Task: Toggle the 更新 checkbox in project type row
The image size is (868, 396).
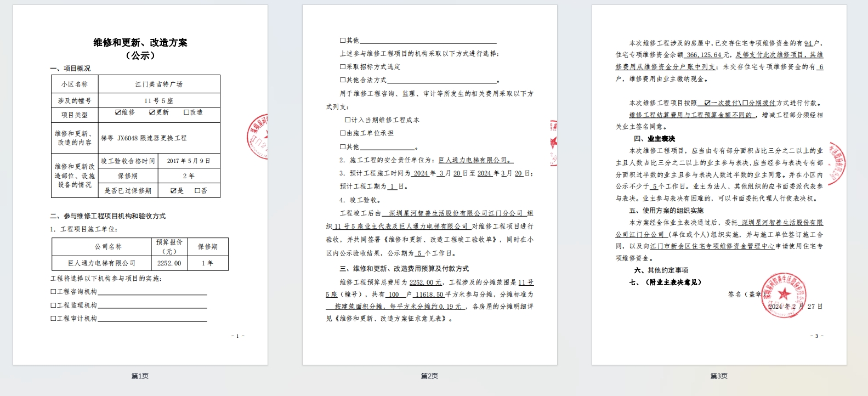Action: (152, 112)
